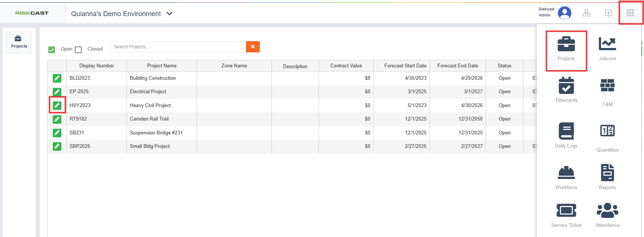Open the Timecards app icon
This screenshot has width=644, height=237.
tap(566, 90)
